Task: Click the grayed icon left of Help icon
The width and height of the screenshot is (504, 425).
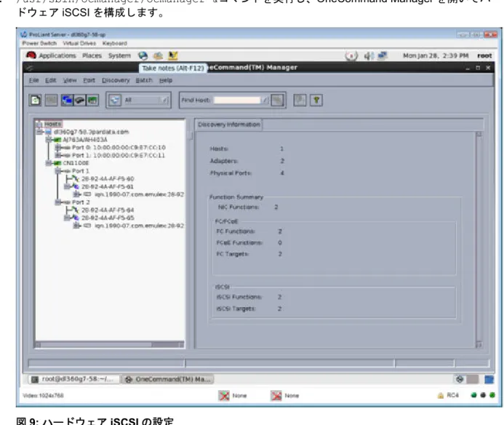Action: [x=300, y=100]
